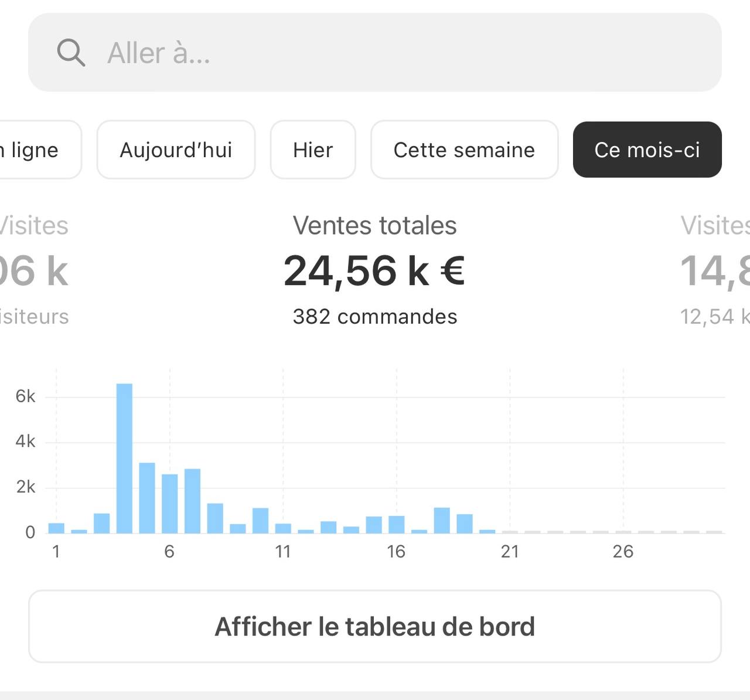
Task: Click the "6k" y-axis label
Action: click(x=25, y=396)
